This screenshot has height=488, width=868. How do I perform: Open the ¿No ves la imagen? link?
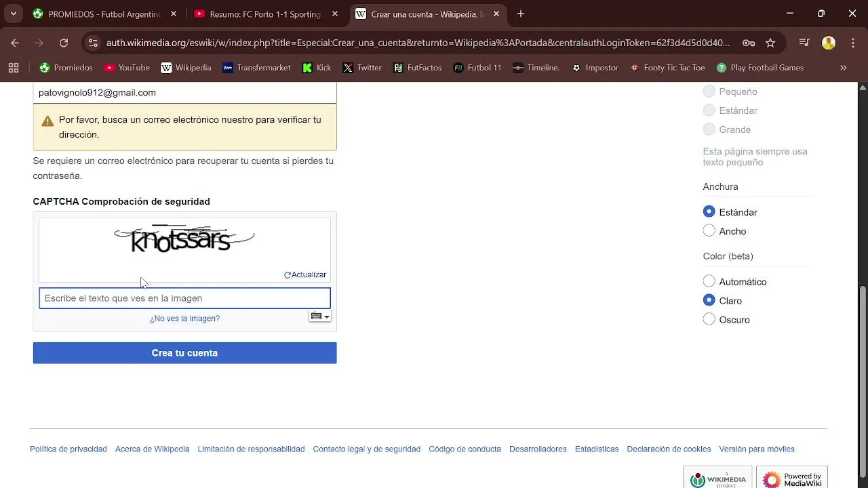[x=184, y=319]
